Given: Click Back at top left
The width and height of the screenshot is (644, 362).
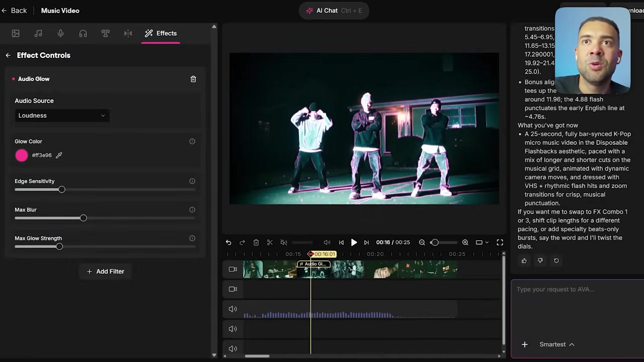Looking at the screenshot, I should [14, 11].
